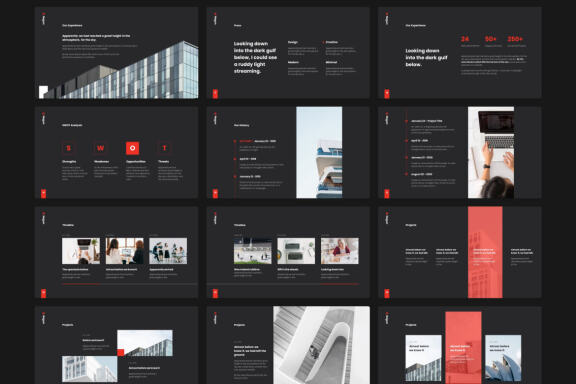Viewport: 576px width, 384px height.
Task: Open the grayscale spiral staircase photo
Action: (321, 345)
